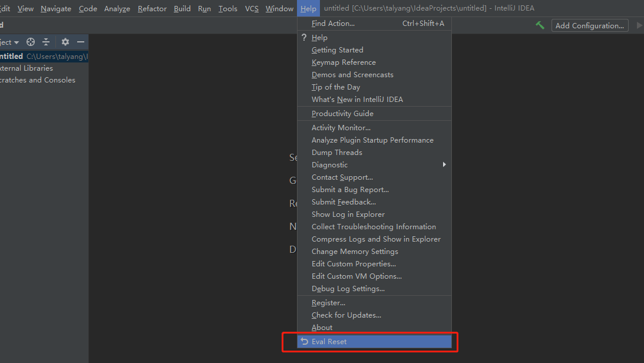Choose Register from Help menu
The width and height of the screenshot is (644, 363).
pos(374,303)
